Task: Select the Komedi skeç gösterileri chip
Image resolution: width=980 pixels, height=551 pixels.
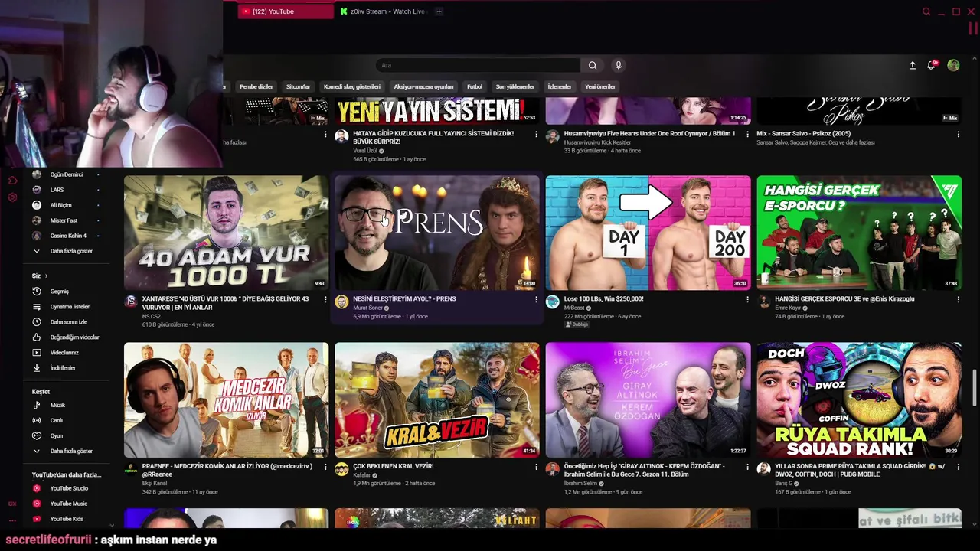Action: 352,86
